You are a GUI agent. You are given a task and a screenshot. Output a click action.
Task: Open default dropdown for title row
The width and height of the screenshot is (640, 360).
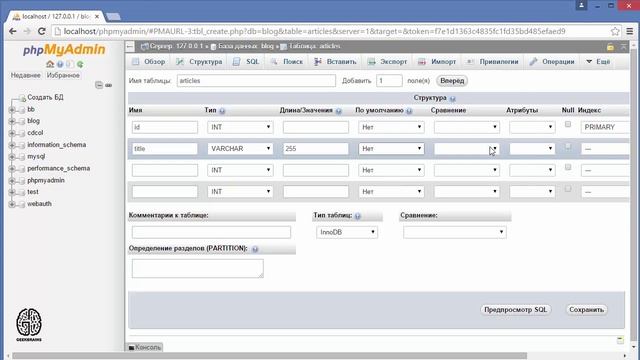391,149
